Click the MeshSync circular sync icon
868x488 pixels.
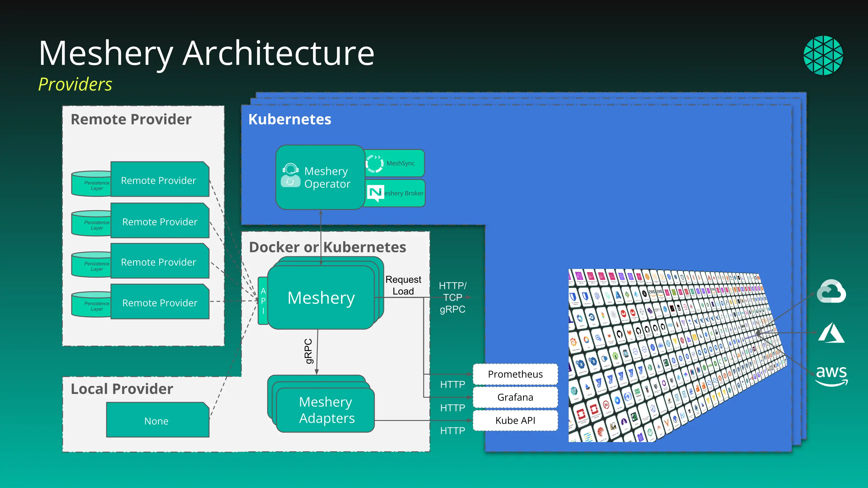[374, 163]
